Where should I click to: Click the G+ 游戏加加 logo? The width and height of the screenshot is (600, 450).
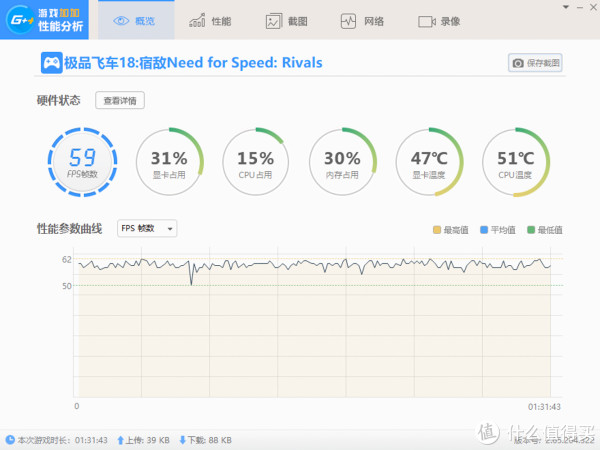click(x=44, y=20)
